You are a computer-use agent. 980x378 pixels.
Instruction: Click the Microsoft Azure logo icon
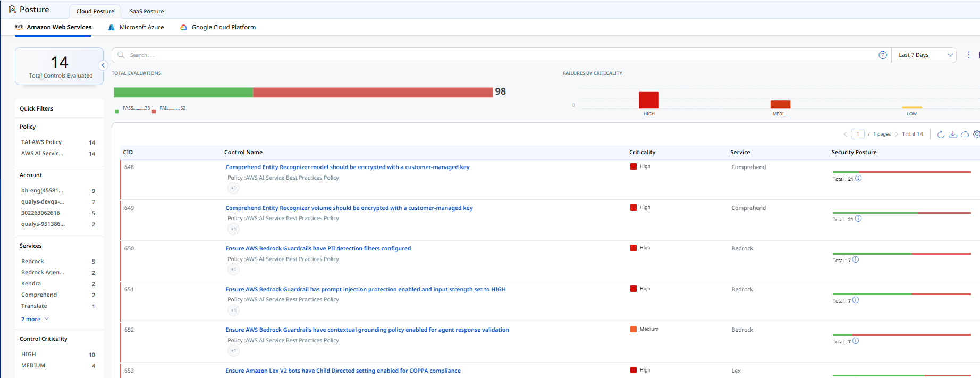pos(112,27)
